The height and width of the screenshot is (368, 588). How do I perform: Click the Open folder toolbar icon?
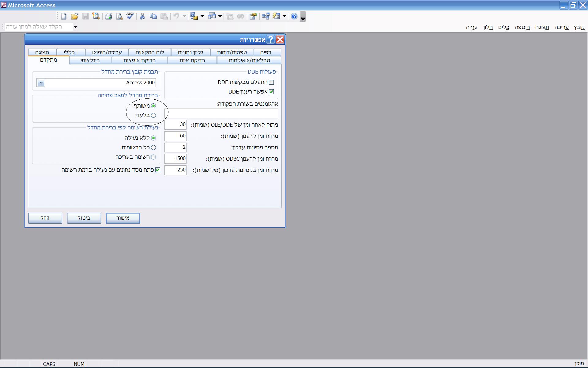pyautogui.click(x=74, y=16)
